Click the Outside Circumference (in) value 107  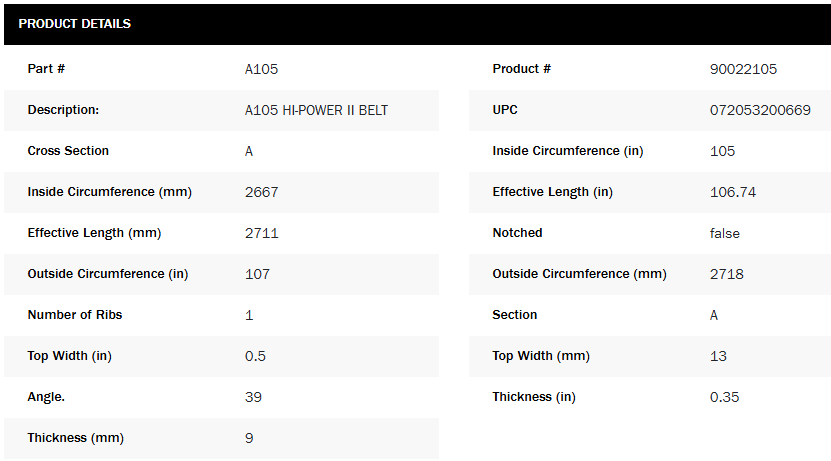257,274
